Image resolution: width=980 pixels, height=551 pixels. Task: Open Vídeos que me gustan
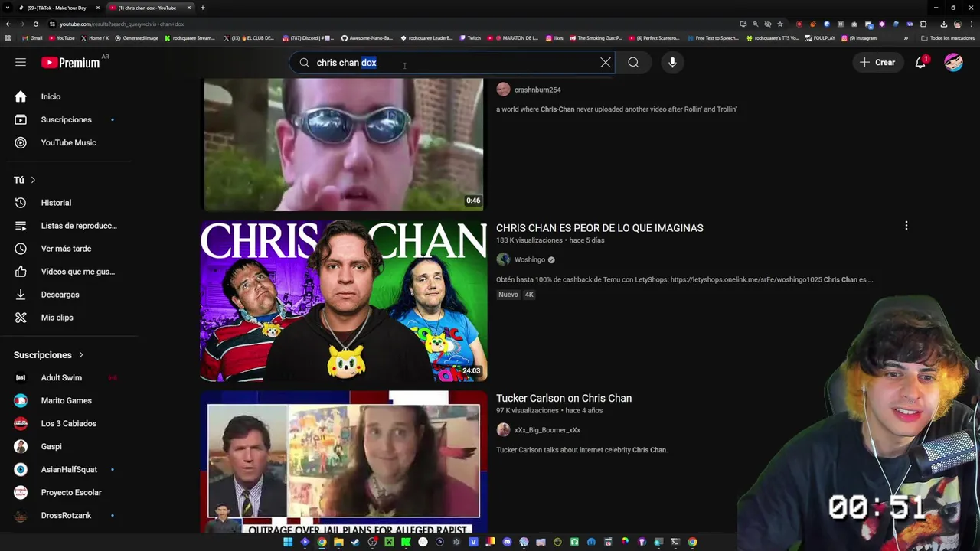point(77,272)
